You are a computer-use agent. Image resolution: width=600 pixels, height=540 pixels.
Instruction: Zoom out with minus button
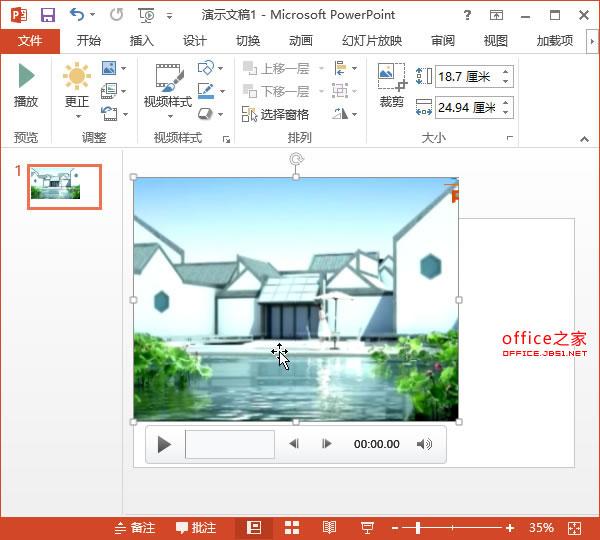click(395, 529)
